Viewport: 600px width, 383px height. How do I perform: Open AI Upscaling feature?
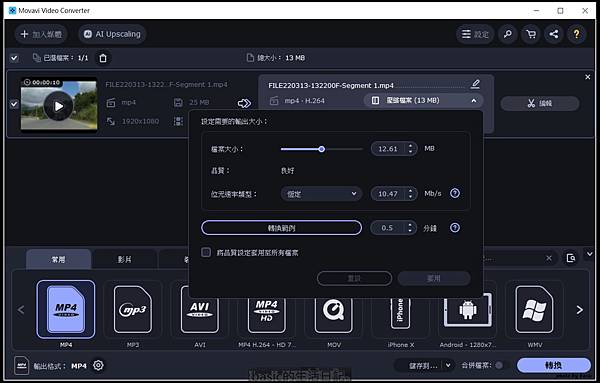coord(112,34)
